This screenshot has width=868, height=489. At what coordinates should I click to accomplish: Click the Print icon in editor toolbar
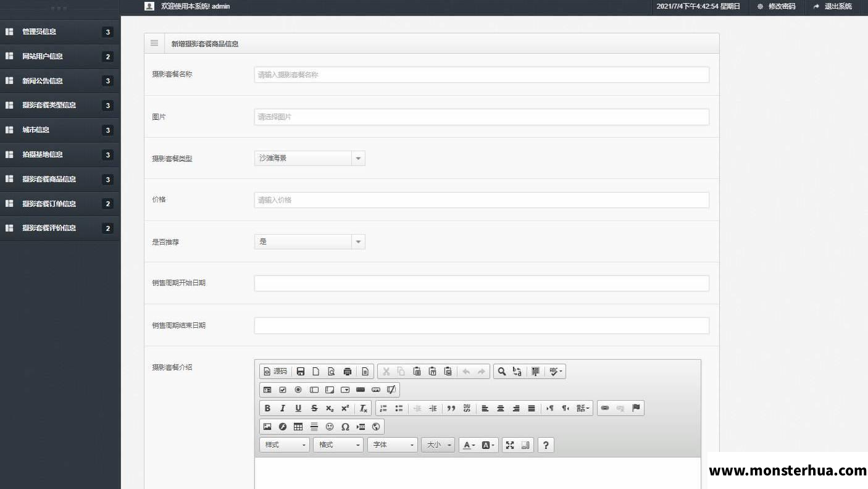pyautogui.click(x=348, y=371)
